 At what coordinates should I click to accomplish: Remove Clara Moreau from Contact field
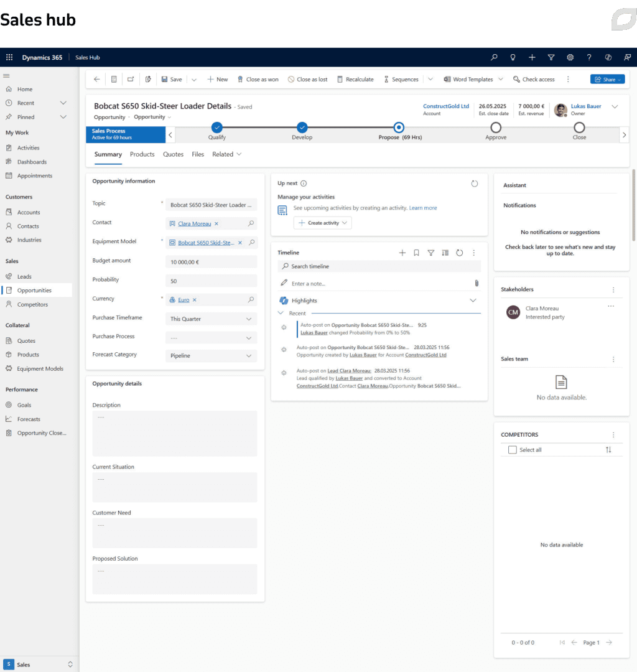pyautogui.click(x=216, y=224)
